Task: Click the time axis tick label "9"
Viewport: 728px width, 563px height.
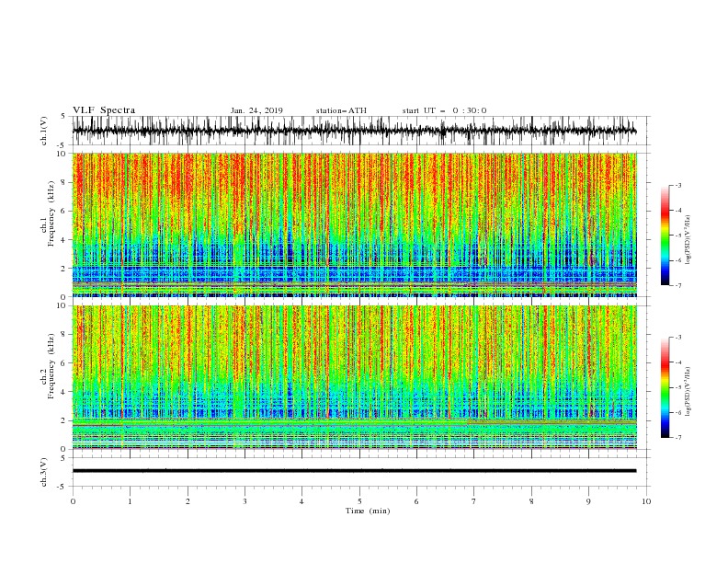Action: 588,501
